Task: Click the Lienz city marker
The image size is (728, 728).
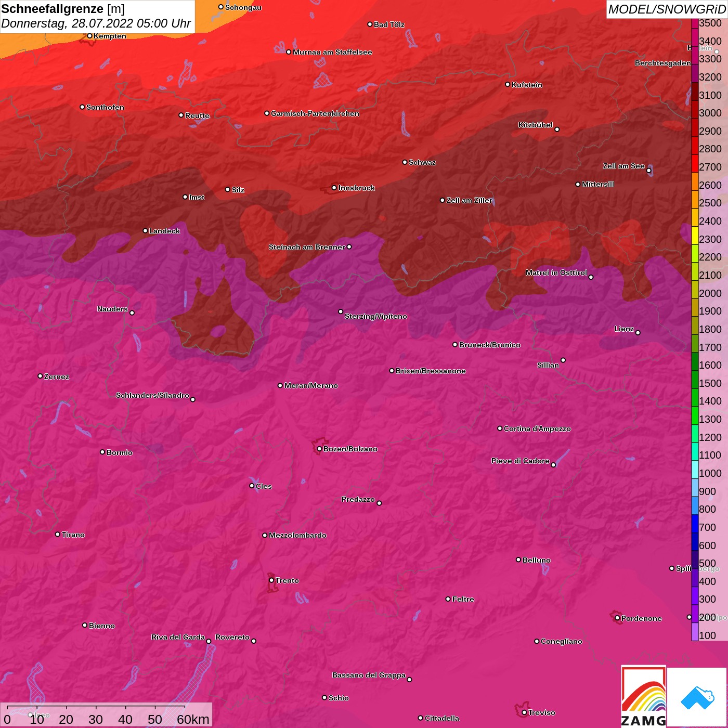Action: click(x=638, y=333)
